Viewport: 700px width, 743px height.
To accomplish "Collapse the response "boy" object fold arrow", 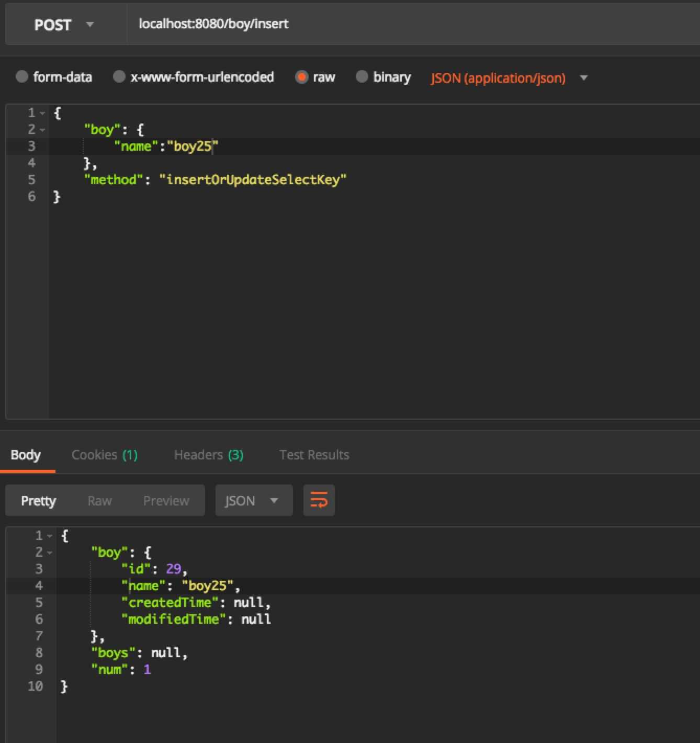I will pos(50,553).
